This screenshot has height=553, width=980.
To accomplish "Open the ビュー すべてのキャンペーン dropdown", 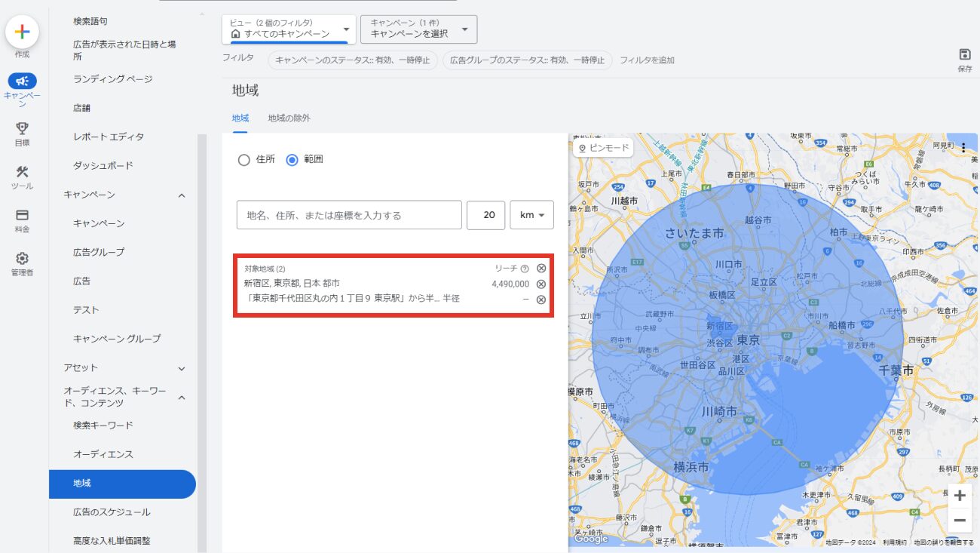I will [x=289, y=29].
